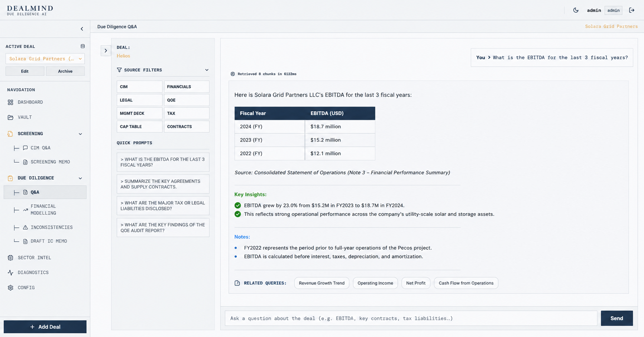This screenshot has width=644, height=337.
Task: Go to Diagnostics
Action: (33, 273)
